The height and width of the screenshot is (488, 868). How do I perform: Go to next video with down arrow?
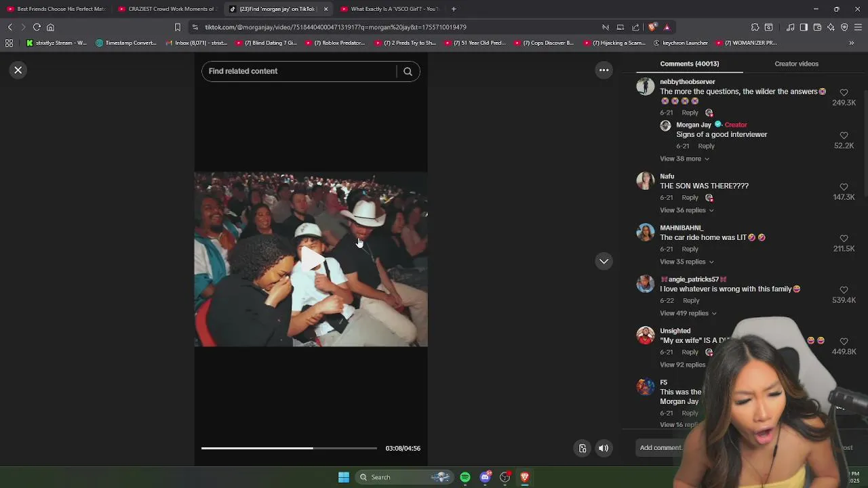604,261
